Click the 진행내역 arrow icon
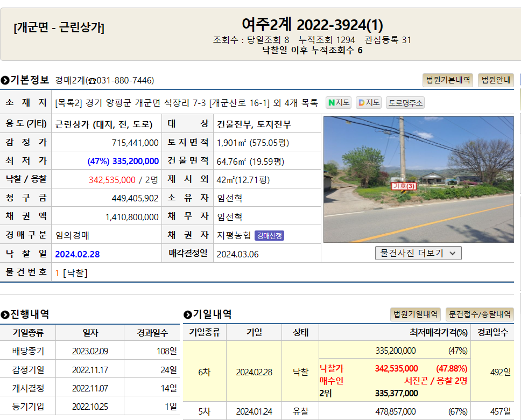Screen dimensions: 521x420 pos(5,314)
